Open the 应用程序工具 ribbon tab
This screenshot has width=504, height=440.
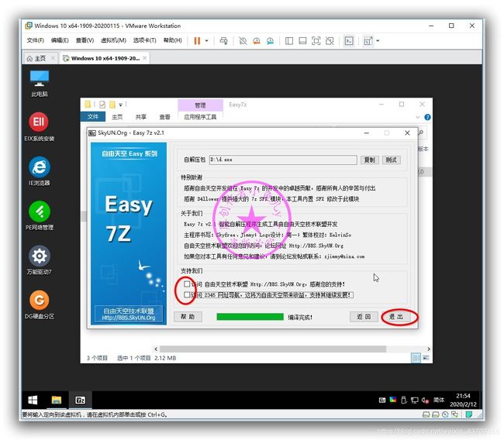pyautogui.click(x=200, y=117)
